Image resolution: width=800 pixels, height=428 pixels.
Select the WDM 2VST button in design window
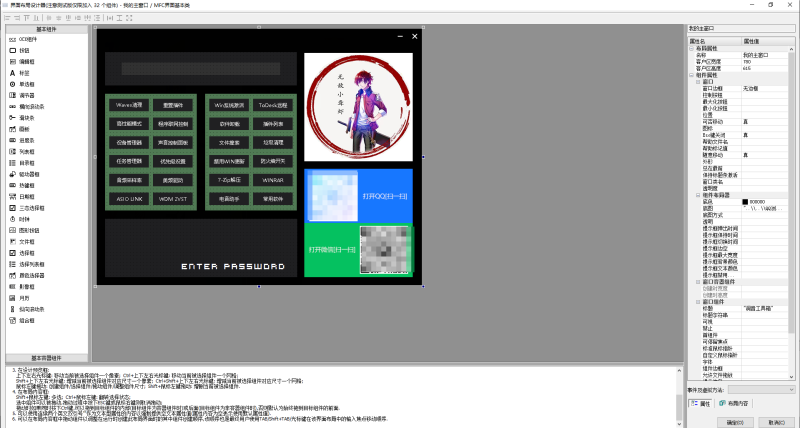point(173,199)
